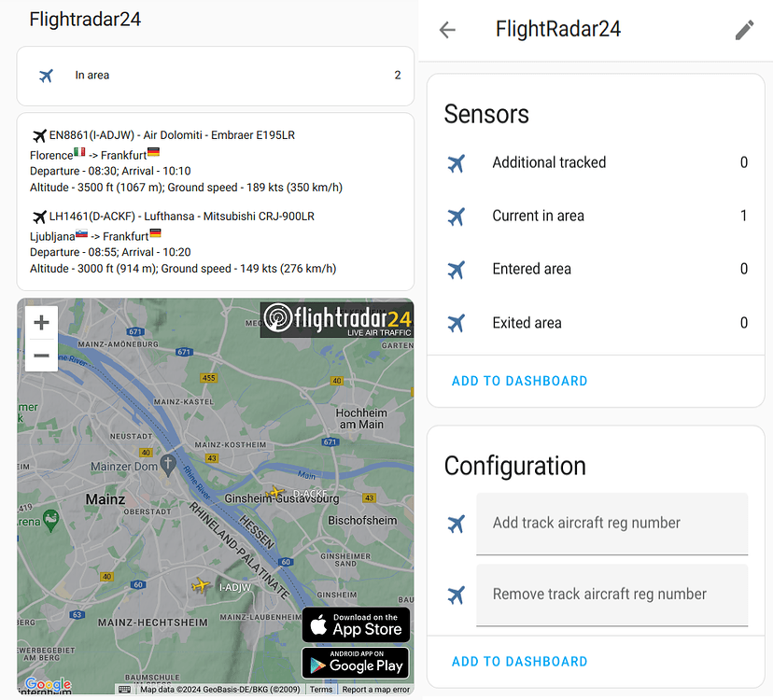Click the airplane icon beside 'Add track aircraft reg number'
Screen dimensions: 773x700
[x=457, y=524]
